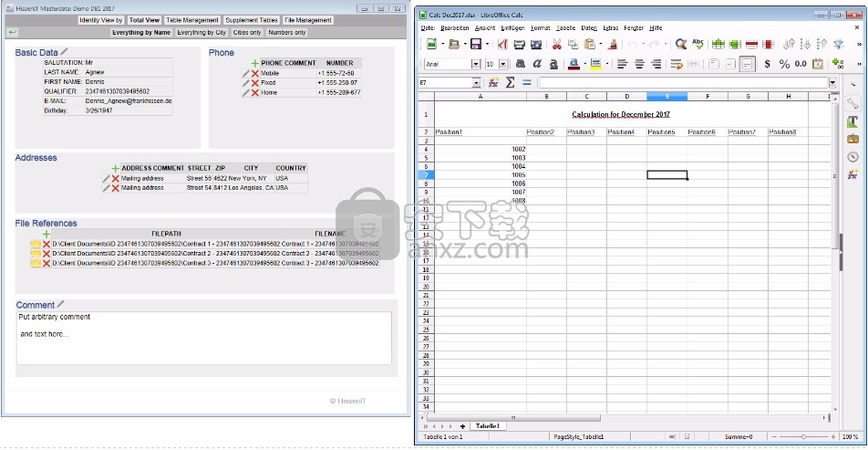
Task: Align cell text left
Action: click(622, 64)
